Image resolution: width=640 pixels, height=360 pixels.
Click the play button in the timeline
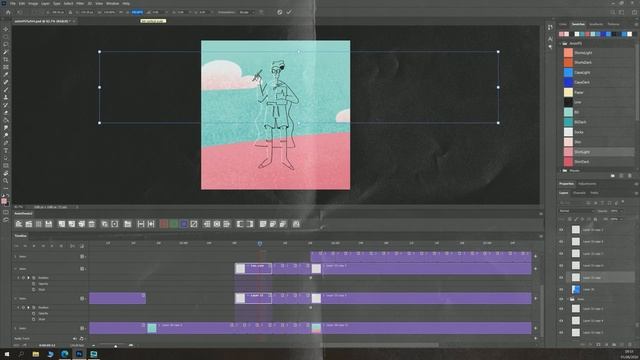(34, 246)
